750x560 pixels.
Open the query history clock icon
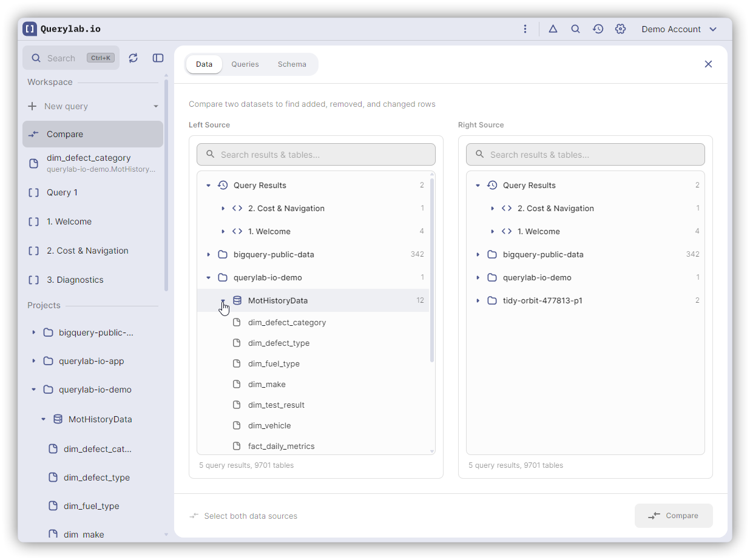[598, 29]
